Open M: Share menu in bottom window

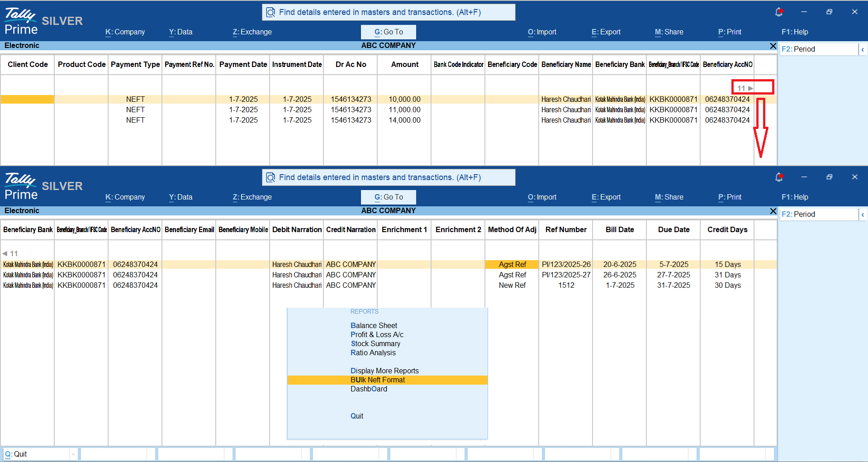click(x=669, y=197)
